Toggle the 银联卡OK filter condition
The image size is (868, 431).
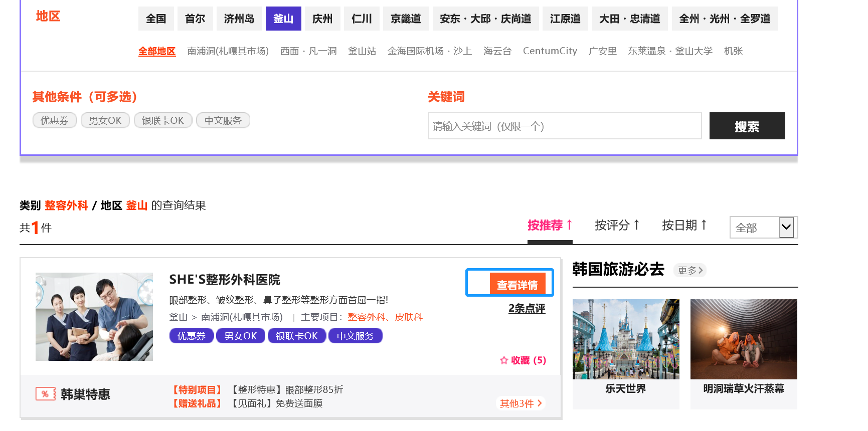coord(163,120)
